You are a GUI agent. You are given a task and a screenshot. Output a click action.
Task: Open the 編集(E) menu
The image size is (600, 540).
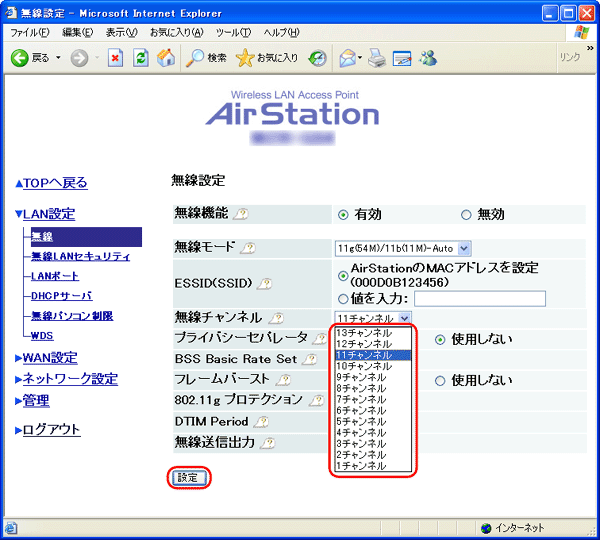[78, 33]
